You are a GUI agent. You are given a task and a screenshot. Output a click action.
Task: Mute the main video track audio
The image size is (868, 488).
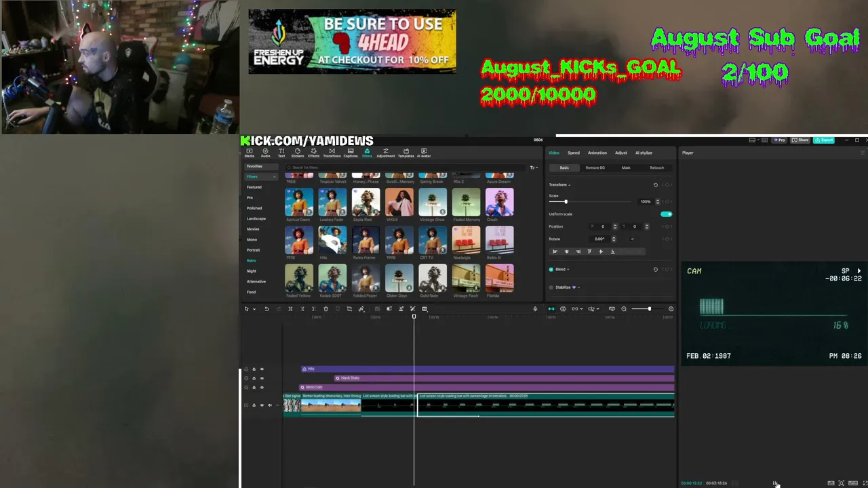pos(270,405)
